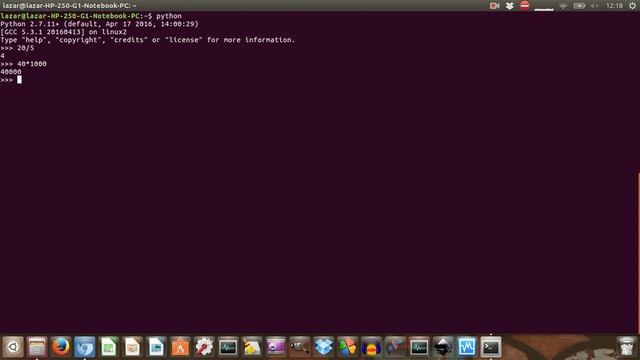Open LibreOffice Writer from the dock

[156, 347]
